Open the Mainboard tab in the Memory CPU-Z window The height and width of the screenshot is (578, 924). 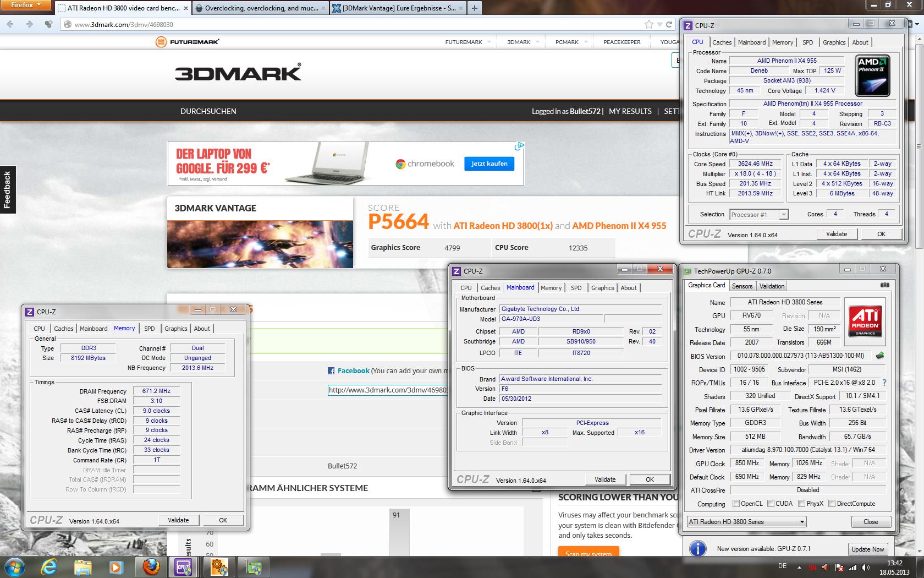coord(94,329)
